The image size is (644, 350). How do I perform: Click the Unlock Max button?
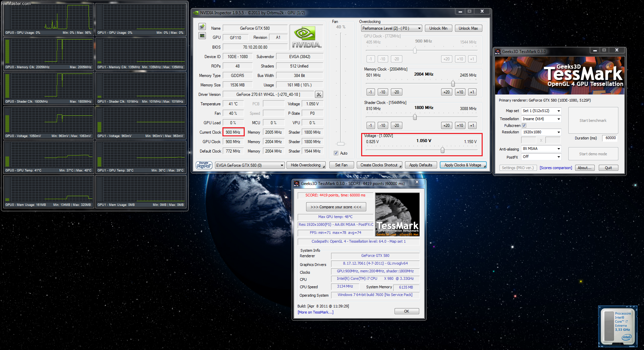pyautogui.click(x=468, y=28)
